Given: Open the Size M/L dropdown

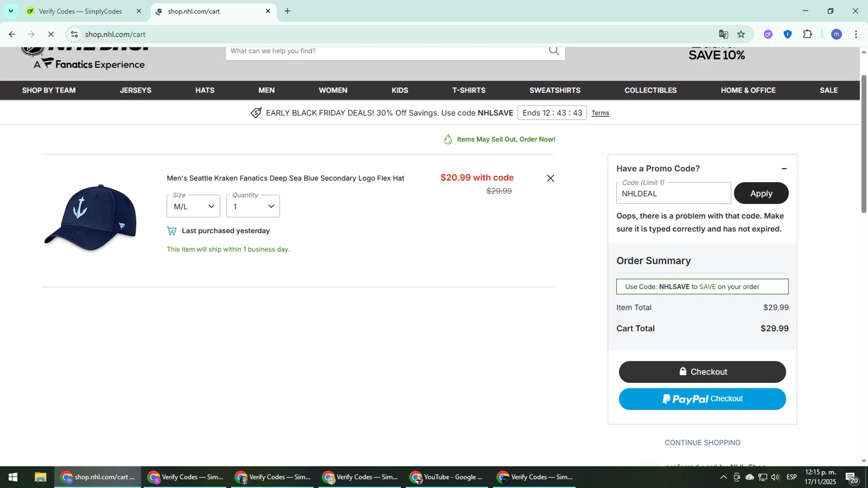Looking at the screenshot, I should 193,206.
